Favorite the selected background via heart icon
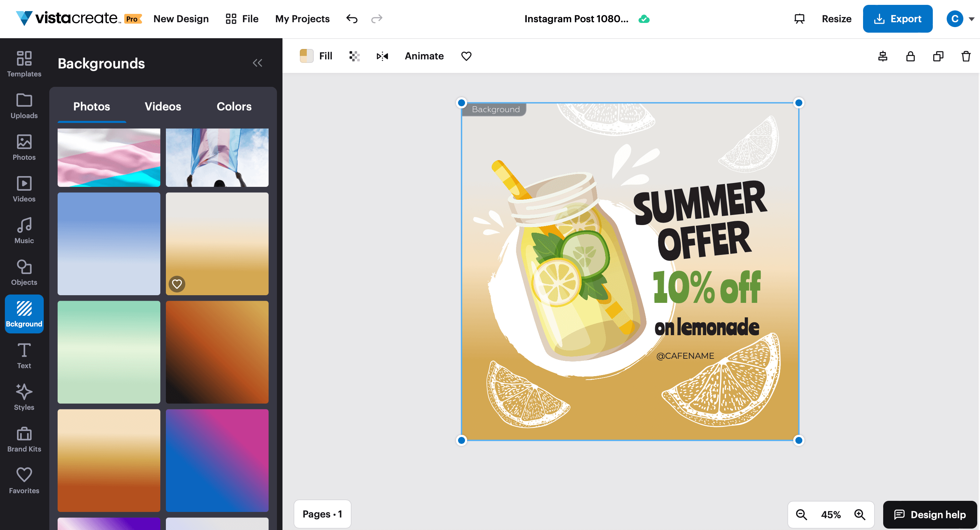Viewport: 980px width, 530px height. pos(466,56)
